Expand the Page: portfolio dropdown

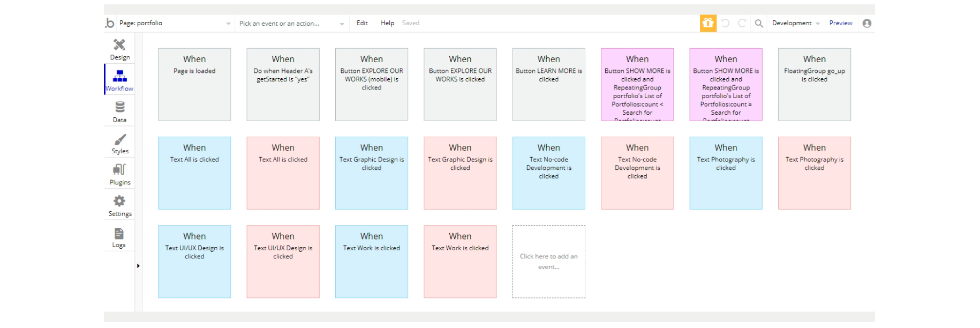click(228, 24)
